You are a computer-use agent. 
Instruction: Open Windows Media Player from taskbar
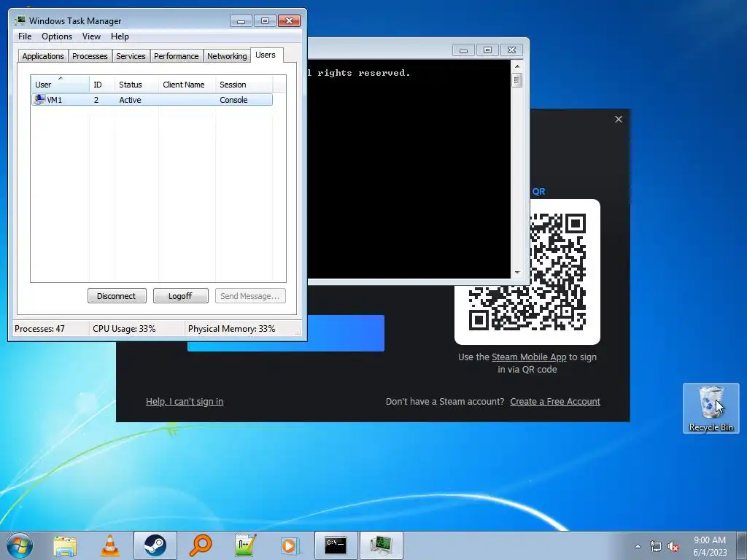tap(290, 545)
